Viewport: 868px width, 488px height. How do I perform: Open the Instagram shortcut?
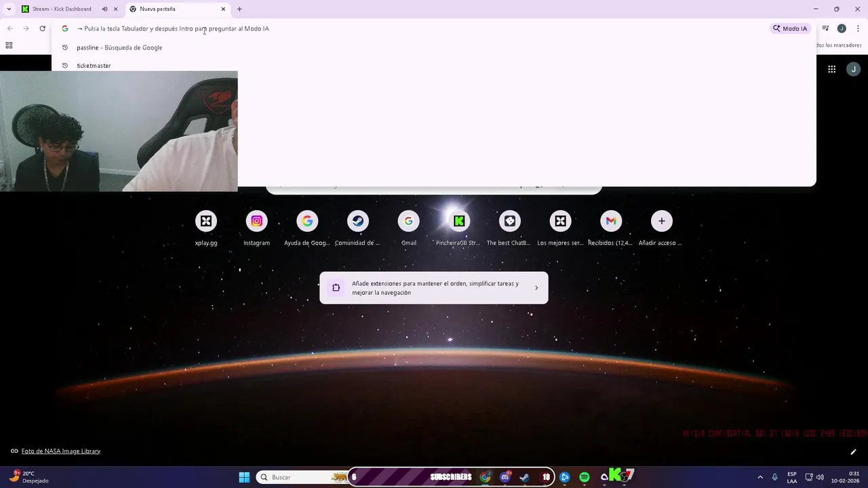click(256, 228)
